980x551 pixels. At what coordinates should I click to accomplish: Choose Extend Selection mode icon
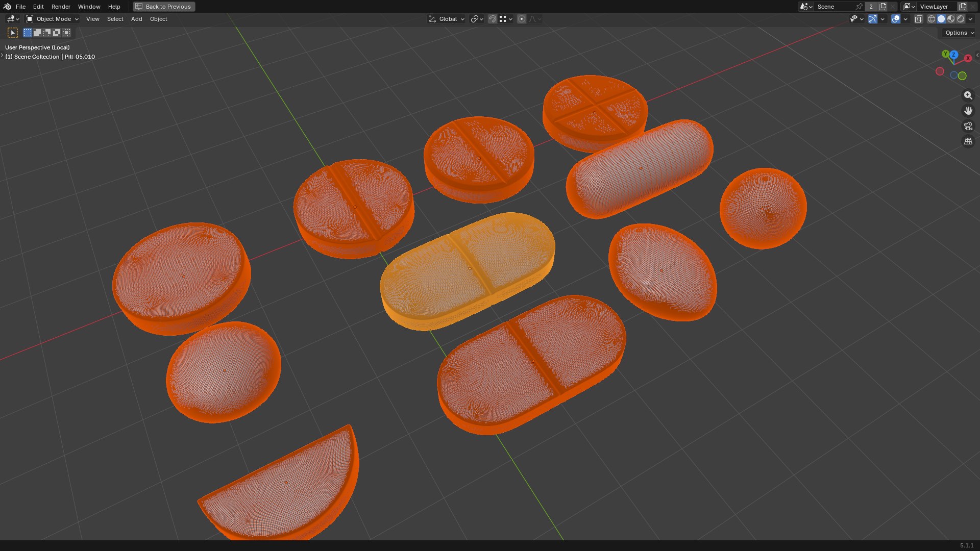coord(37,33)
